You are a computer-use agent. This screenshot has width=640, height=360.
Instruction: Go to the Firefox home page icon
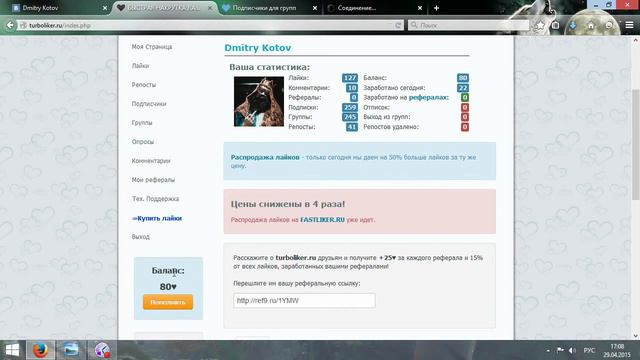(x=591, y=25)
